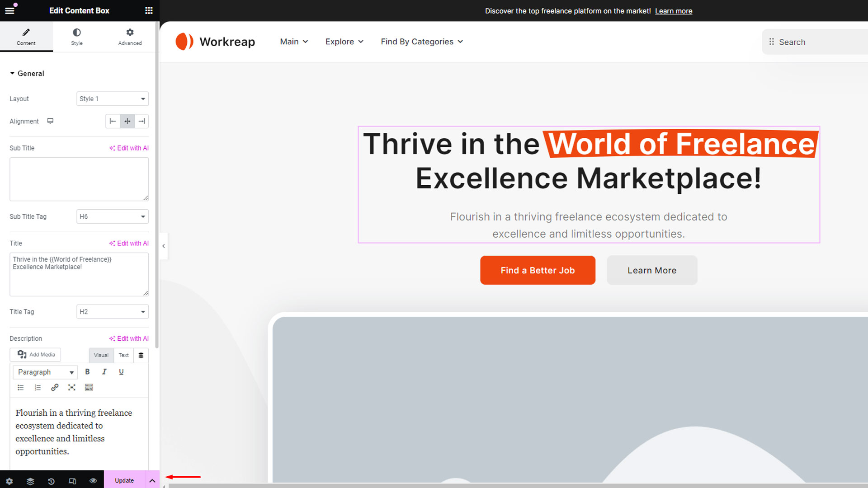Open the Layout Style 1 dropdown
The height and width of the screenshot is (488, 868).
click(112, 99)
